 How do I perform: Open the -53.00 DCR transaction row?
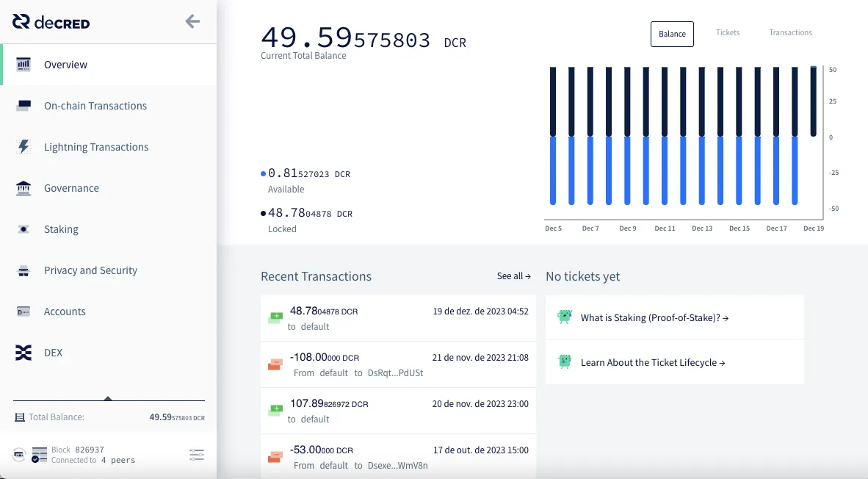point(398,458)
